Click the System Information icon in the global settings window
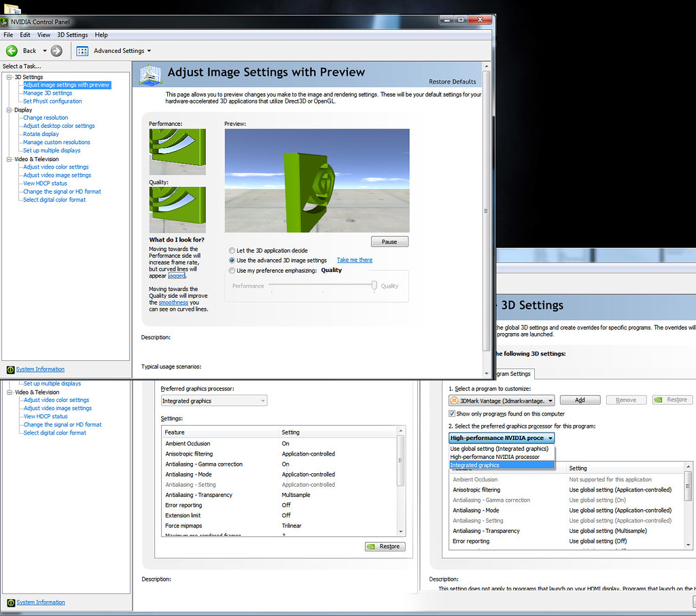The width and height of the screenshot is (696, 616). (x=11, y=602)
